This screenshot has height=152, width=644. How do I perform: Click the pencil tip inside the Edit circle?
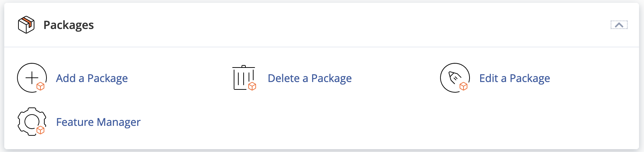pos(452,75)
